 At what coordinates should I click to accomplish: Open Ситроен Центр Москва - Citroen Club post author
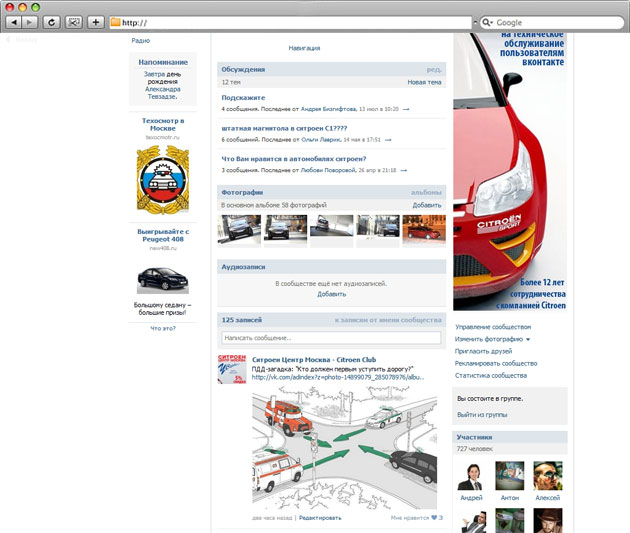pos(314,359)
